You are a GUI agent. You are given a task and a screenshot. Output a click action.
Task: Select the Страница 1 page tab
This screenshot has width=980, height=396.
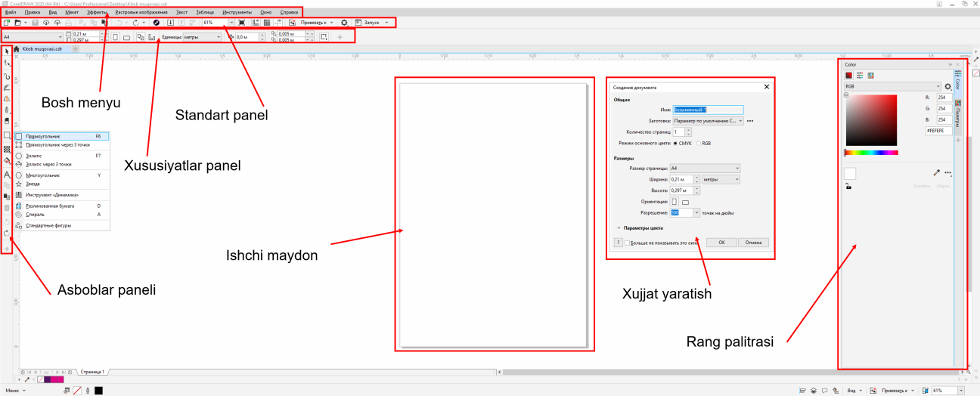93,373
